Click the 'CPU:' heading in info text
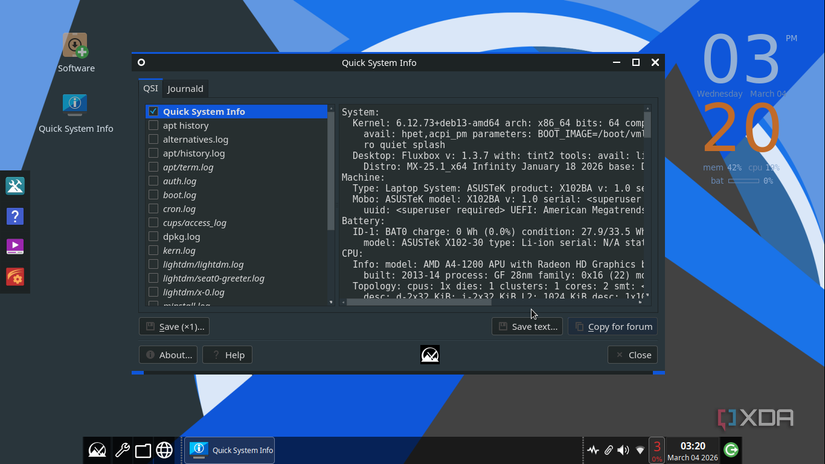The height and width of the screenshot is (464, 825). pos(352,254)
